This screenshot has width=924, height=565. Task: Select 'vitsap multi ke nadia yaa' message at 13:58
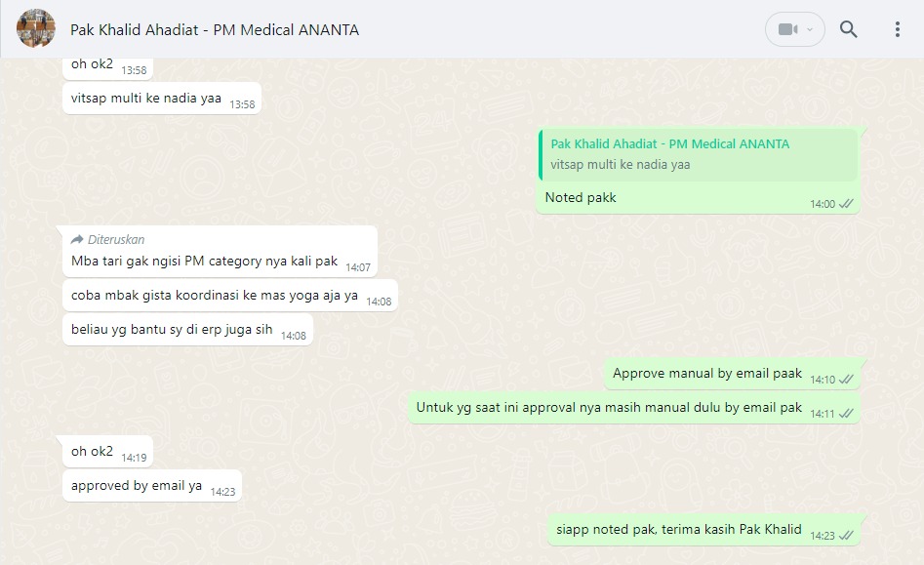pyautogui.click(x=161, y=99)
